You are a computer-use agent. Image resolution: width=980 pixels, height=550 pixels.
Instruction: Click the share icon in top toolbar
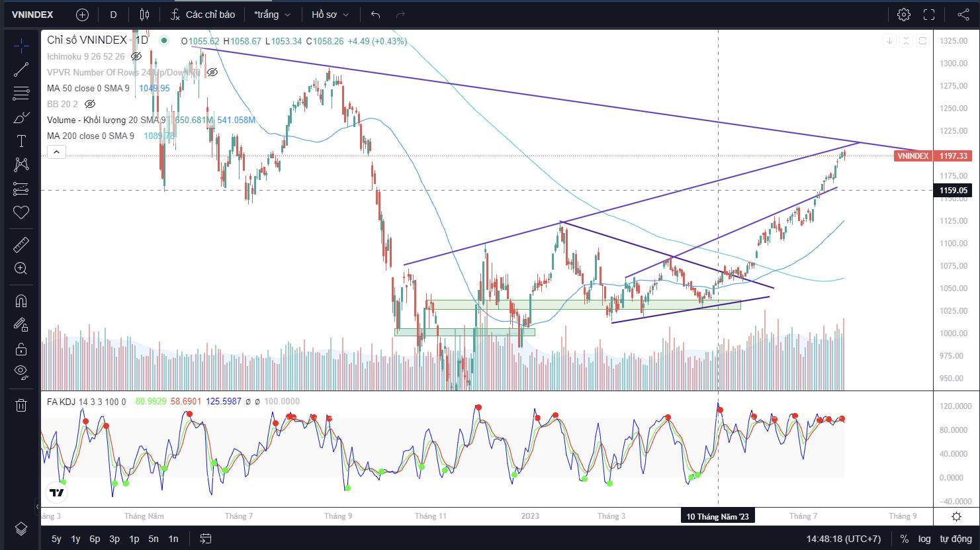tap(963, 15)
